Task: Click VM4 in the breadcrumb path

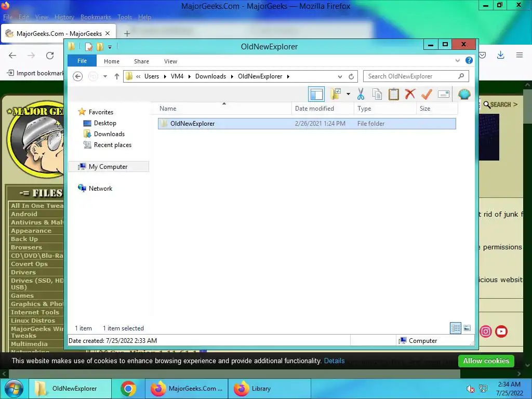Action: tap(177, 76)
